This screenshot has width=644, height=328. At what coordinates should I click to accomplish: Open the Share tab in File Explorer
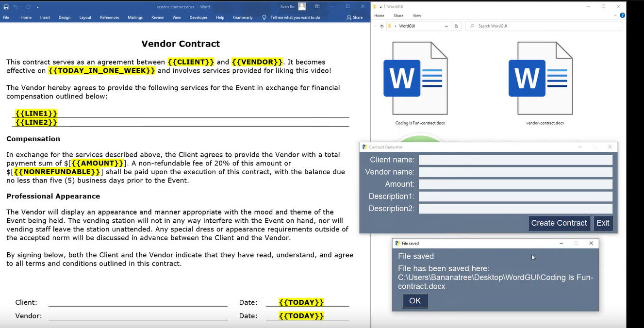398,16
